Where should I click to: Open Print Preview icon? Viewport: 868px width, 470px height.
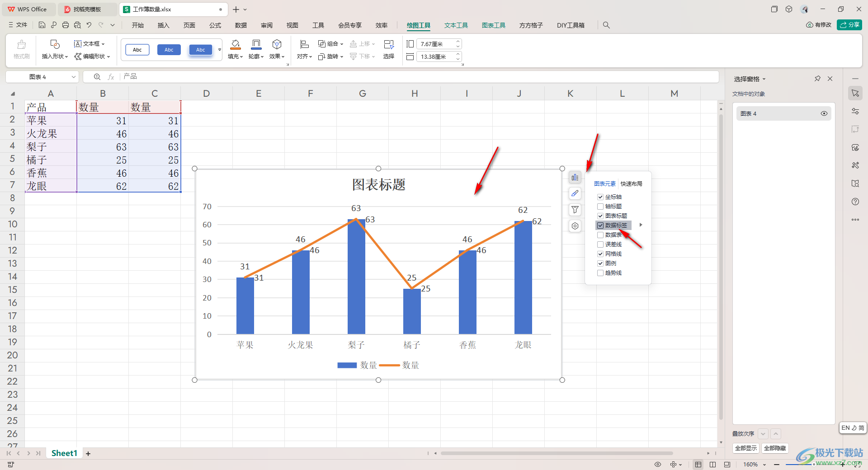(x=77, y=25)
